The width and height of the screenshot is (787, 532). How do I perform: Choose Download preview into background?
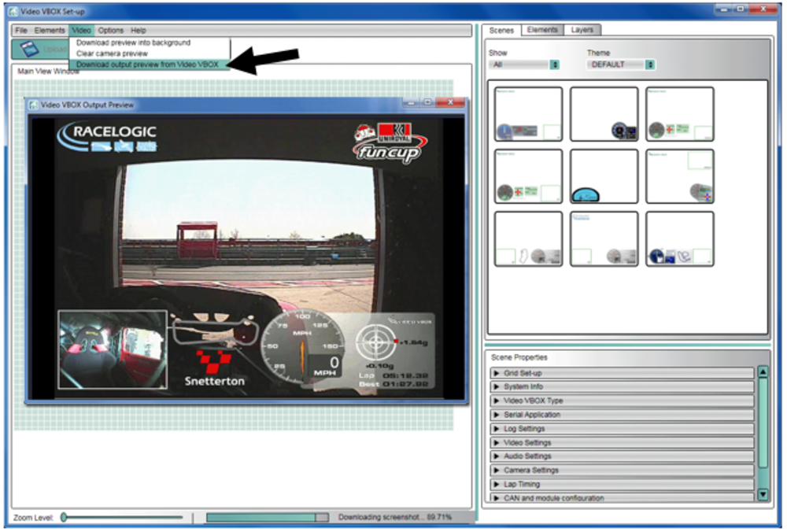point(133,42)
